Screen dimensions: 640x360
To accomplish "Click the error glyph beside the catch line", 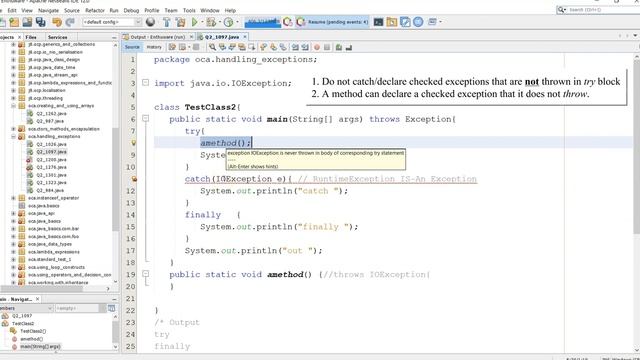I will pyautogui.click(x=134, y=179).
